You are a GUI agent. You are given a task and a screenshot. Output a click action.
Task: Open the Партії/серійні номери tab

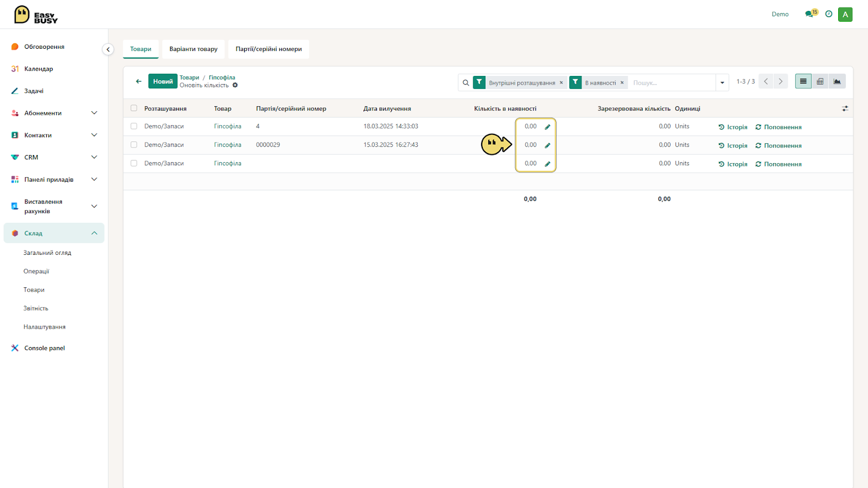click(x=269, y=49)
